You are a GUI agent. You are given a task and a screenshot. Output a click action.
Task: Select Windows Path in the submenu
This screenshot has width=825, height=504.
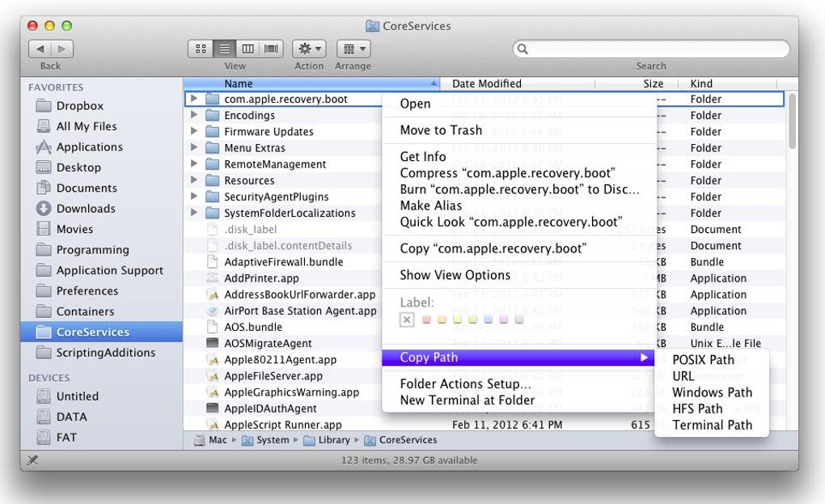click(x=712, y=392)
